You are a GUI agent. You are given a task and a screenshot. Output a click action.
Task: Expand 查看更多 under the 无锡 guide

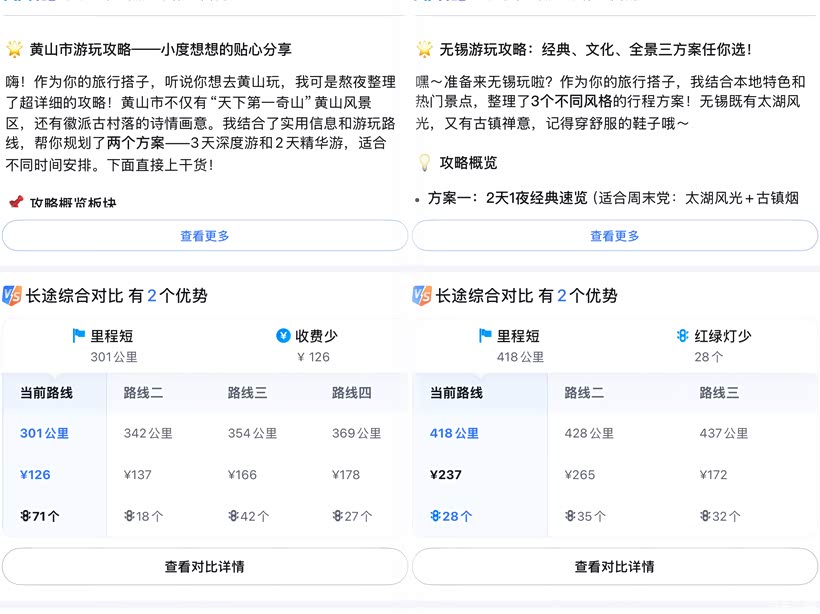(x=614, y=236)
